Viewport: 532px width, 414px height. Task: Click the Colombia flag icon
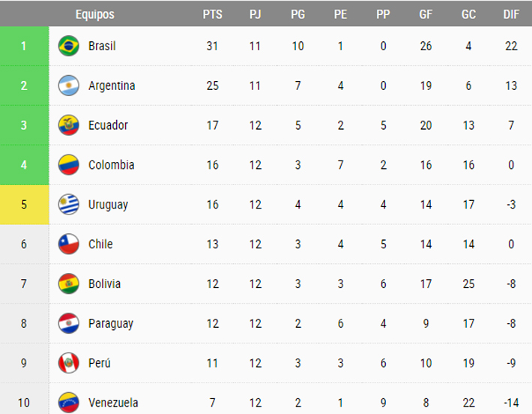(68, 165)
